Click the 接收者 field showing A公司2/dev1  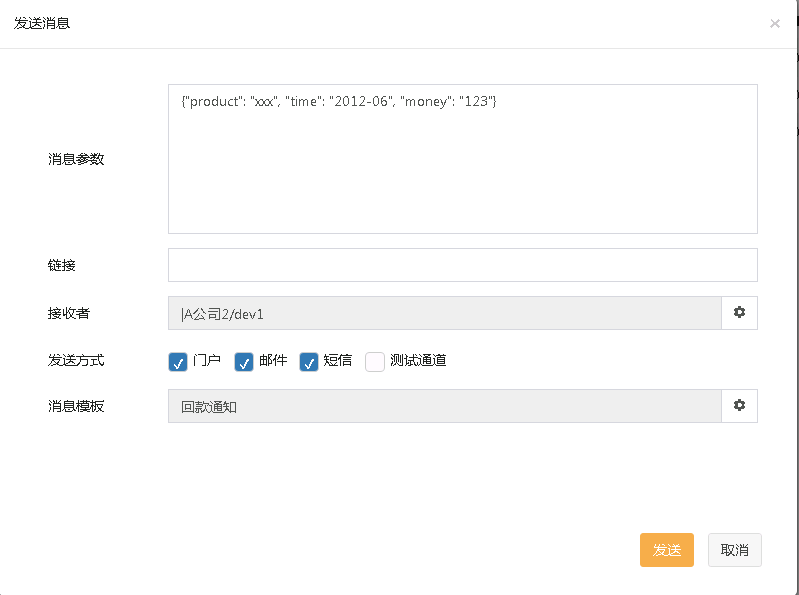click(x=444, y=313)
